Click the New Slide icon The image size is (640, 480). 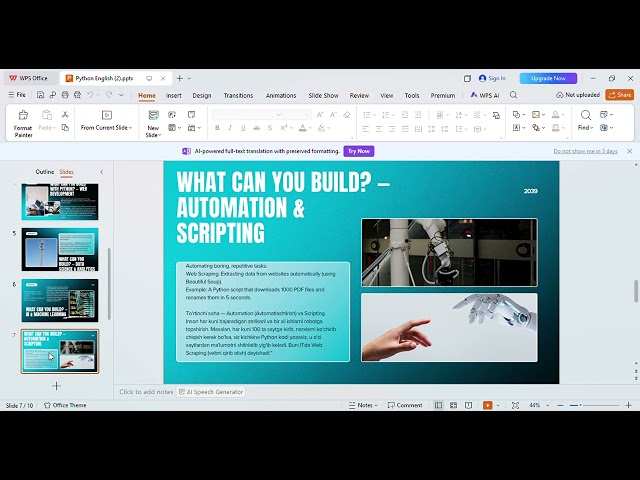point(153,116)
